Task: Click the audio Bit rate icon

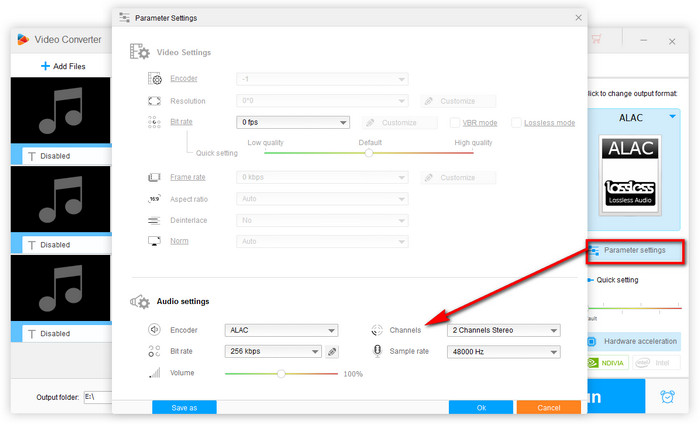Action: click(x=154, y=351)
